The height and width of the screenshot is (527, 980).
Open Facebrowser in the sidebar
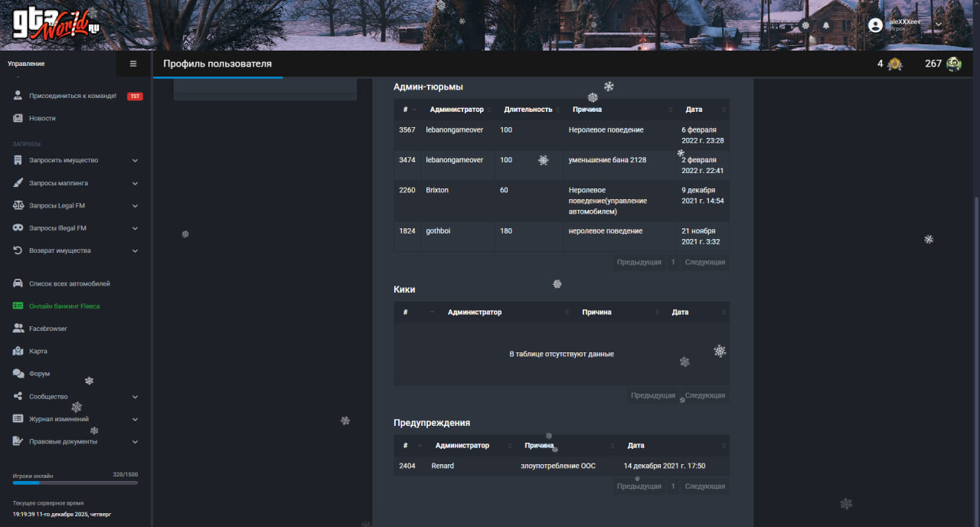48,329
